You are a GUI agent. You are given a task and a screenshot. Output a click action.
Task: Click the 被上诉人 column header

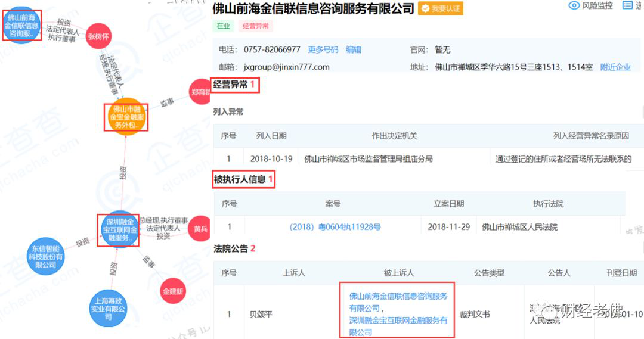pos(399,273)
